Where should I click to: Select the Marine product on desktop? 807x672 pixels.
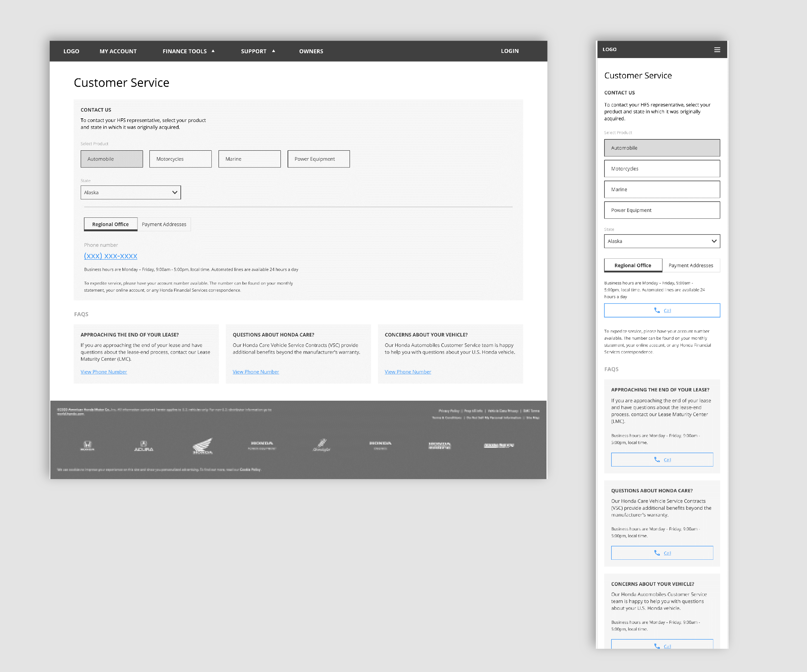[250, 159]
